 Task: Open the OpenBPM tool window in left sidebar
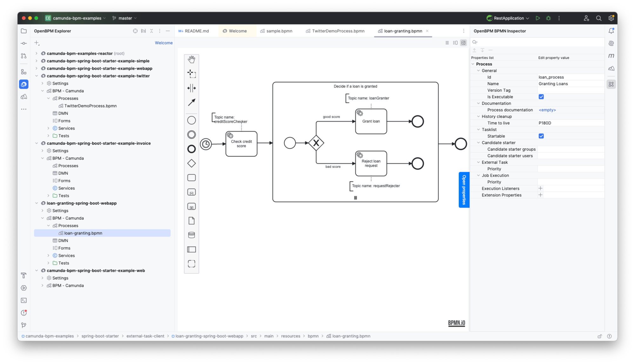click(x=24, y=84)
